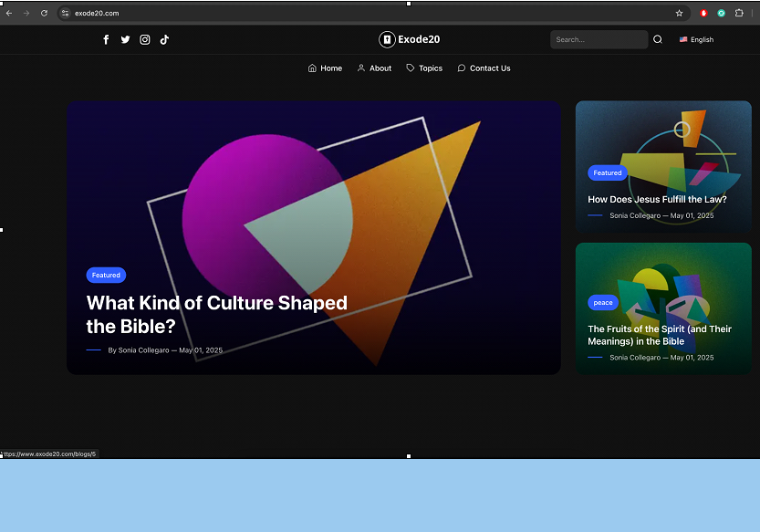Image resolution: width=760 pixels, height=532 pixels.
Task: Open the Contact Us page
Action: tap(484, 68)
